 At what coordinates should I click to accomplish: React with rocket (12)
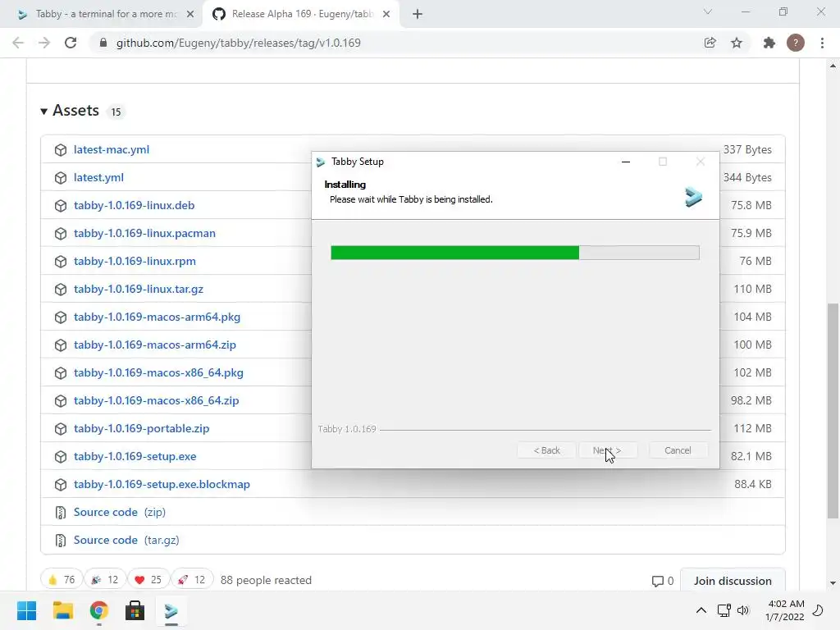[x=191, y=580]
